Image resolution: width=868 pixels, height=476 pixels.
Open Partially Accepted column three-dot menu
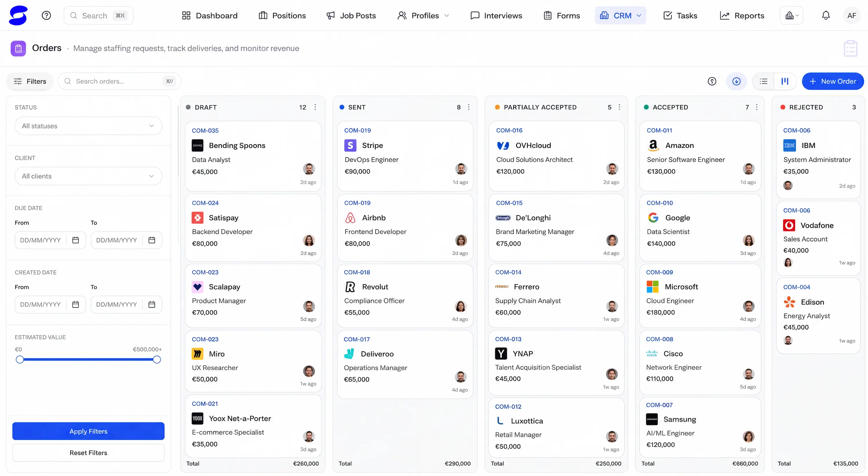click(619, 107)
